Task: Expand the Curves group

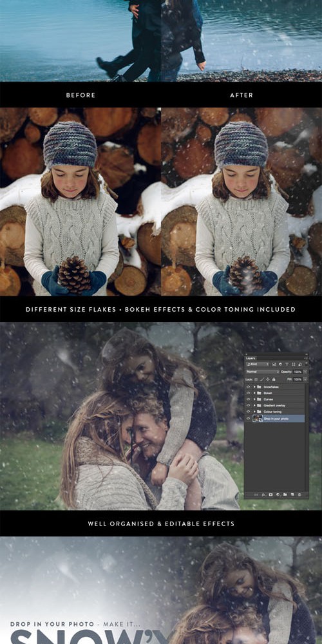Action: pos(254,399)
